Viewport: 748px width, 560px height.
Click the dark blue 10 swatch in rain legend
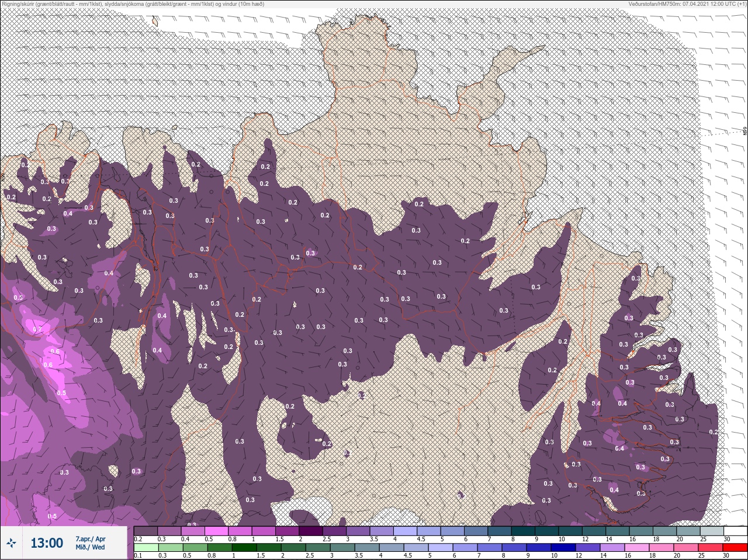(563, 548)
